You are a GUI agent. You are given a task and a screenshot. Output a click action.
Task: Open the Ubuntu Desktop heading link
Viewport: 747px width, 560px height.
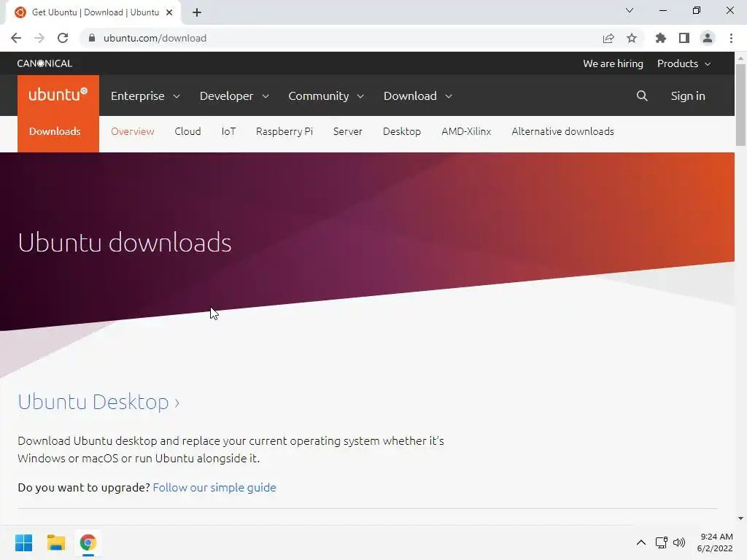tap(98, 402)
